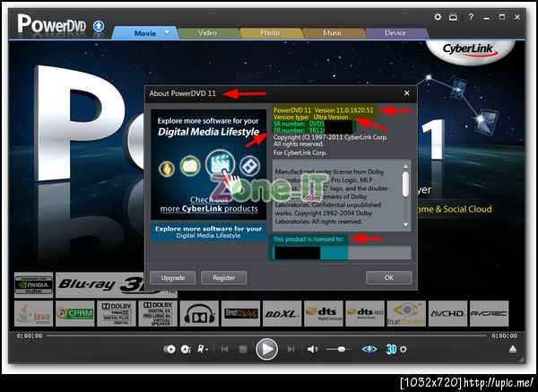The image size is (538, 392).
Task: Click the playback seek bar
Action: point(266,335)
